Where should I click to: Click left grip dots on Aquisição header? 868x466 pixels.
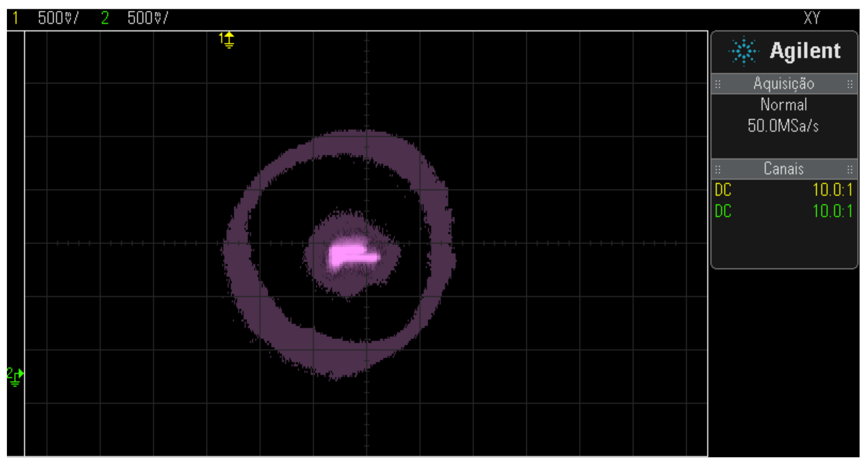(x=718, y=84)
